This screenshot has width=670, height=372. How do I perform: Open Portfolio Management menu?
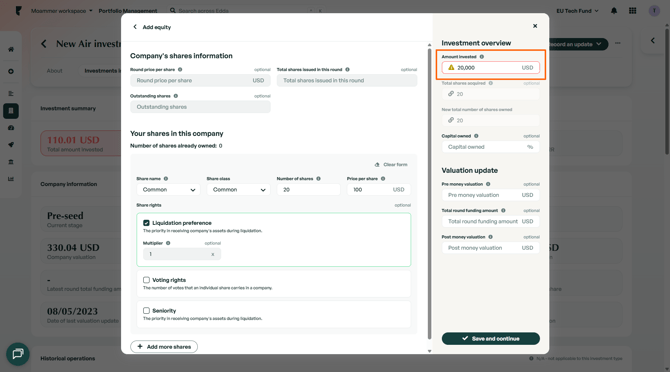coord(128,11)
